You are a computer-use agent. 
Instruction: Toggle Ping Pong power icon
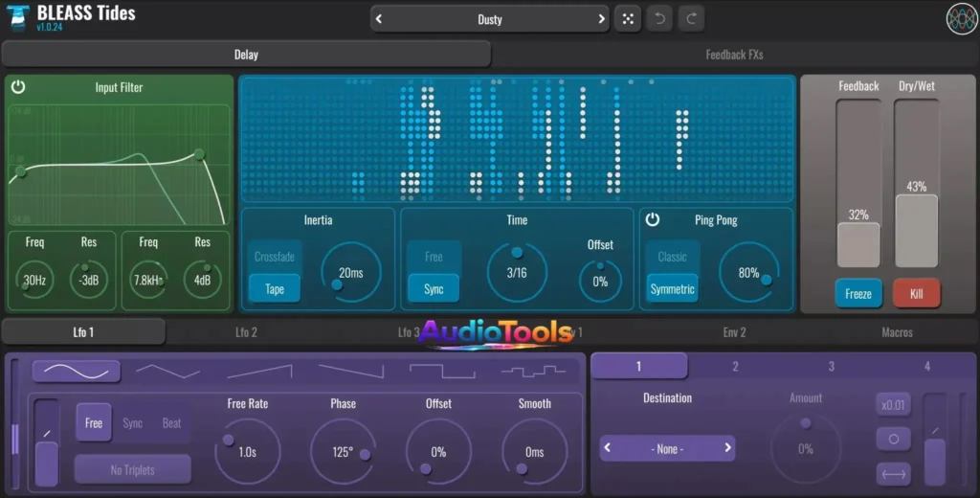(653, 219)
